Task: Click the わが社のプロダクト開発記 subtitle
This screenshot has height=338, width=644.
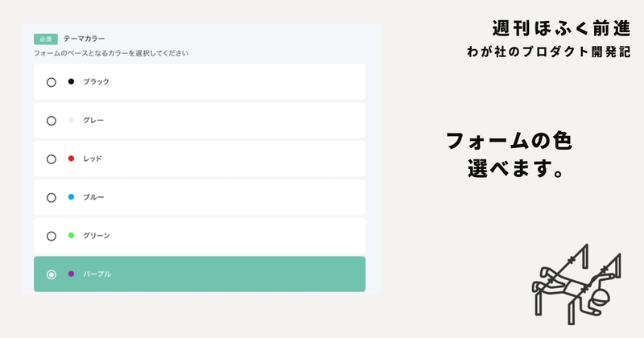Action: (x=549, y=52)
